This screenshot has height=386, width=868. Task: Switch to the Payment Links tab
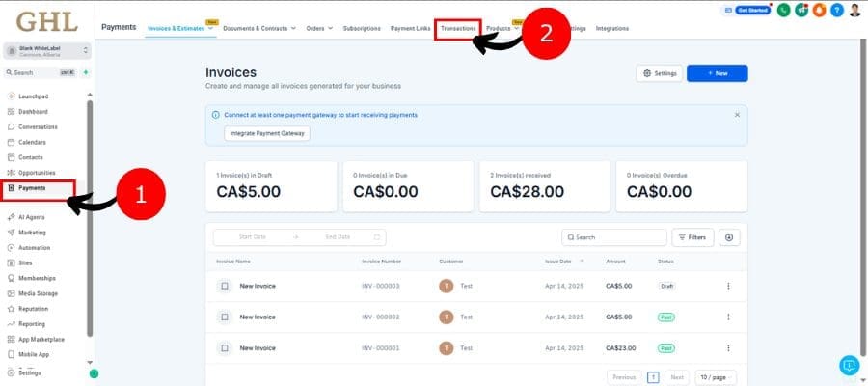click(x=410, y=28)
